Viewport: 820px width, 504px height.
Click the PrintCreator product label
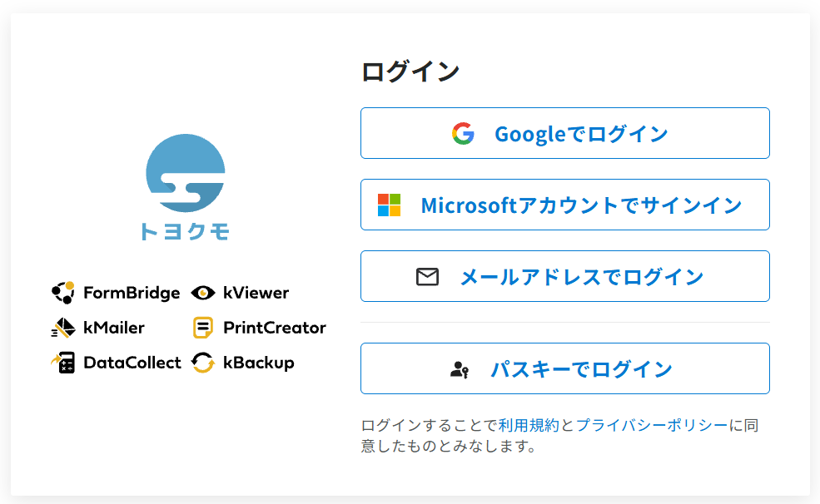pos(275,328)
